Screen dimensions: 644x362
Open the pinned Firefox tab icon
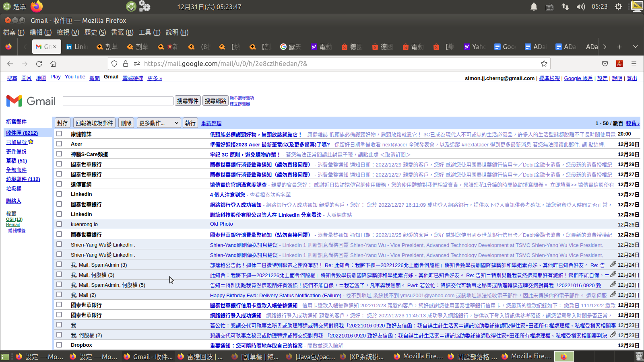pos(8,47)
